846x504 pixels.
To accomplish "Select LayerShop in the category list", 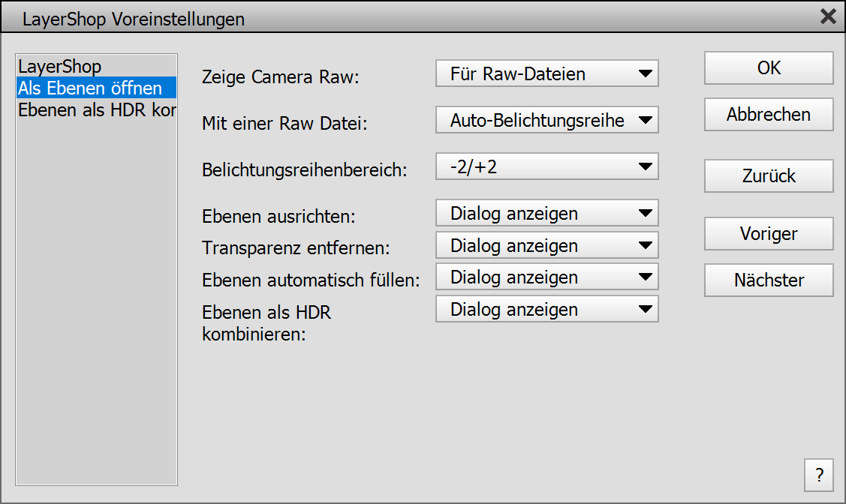I will coord(60,67).
